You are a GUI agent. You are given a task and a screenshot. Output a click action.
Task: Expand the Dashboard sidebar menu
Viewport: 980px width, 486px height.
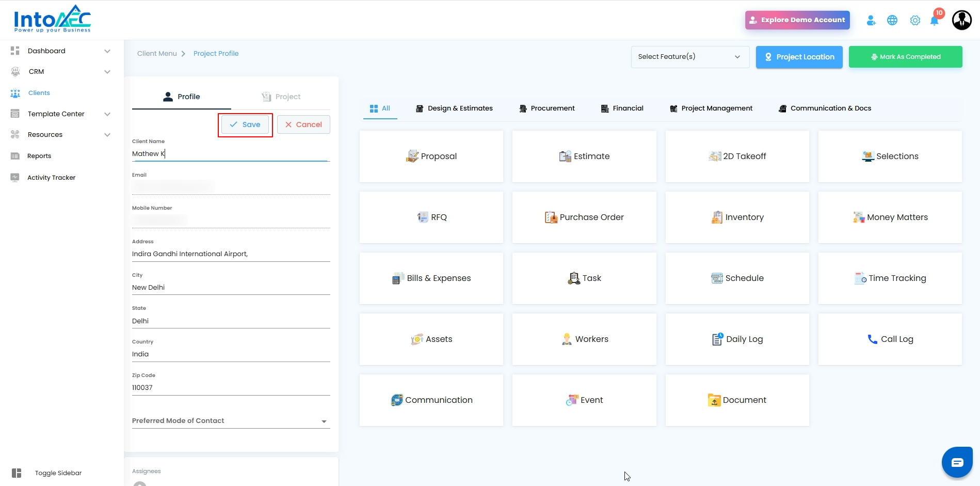(61, 51)
